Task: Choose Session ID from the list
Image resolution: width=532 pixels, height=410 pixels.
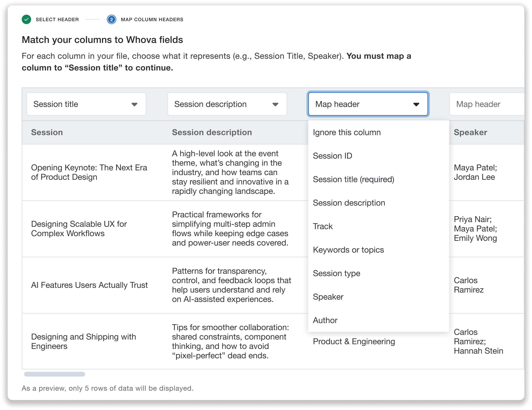Action: pyautogui.click(x=379, y=156)
